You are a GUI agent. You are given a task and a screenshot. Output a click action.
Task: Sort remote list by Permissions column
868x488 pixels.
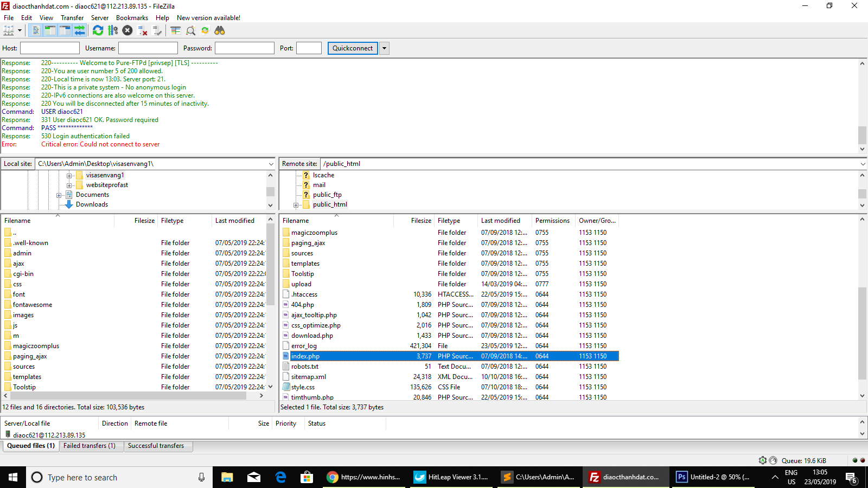click(552, 221)
